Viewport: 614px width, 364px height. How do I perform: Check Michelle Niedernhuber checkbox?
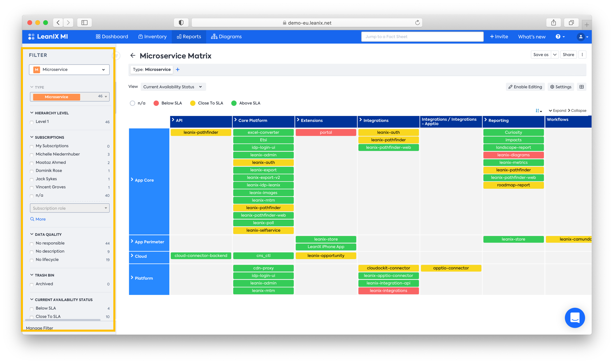click(x=32, y=155)
